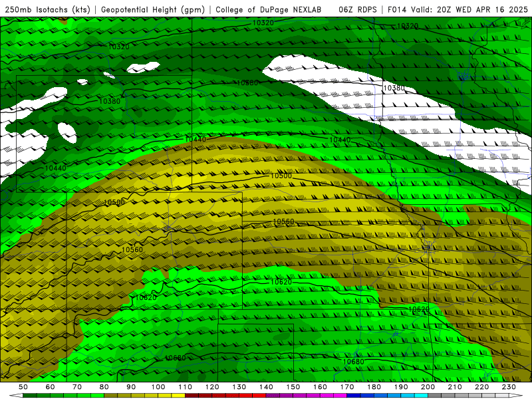This screenshot has width=532, height=399.
Task: Click the 60 value on the color scale
Action: tap(50, 387)
